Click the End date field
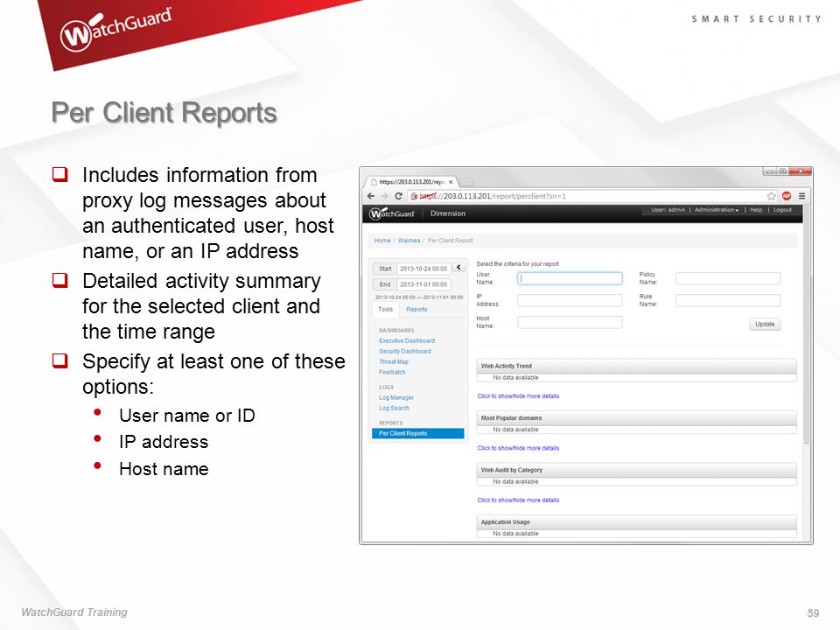 [x=423, y=284]
